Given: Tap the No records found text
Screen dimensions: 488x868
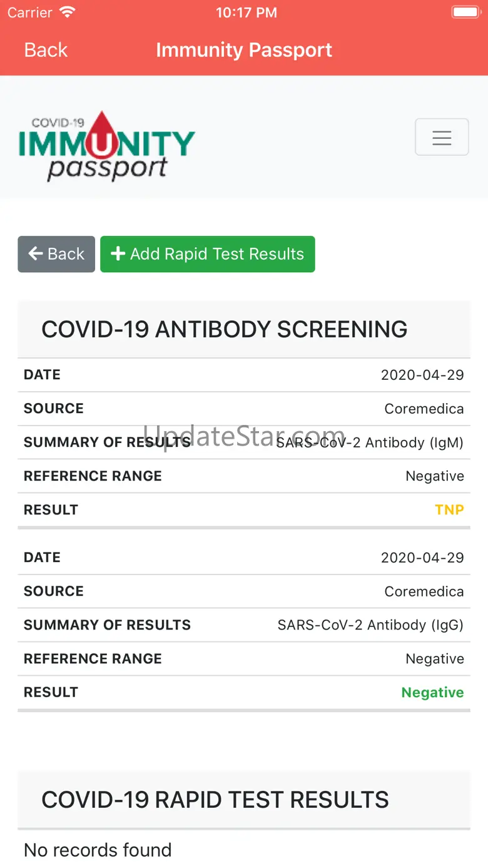Looking at the screenshot, I should pos(98,850).
